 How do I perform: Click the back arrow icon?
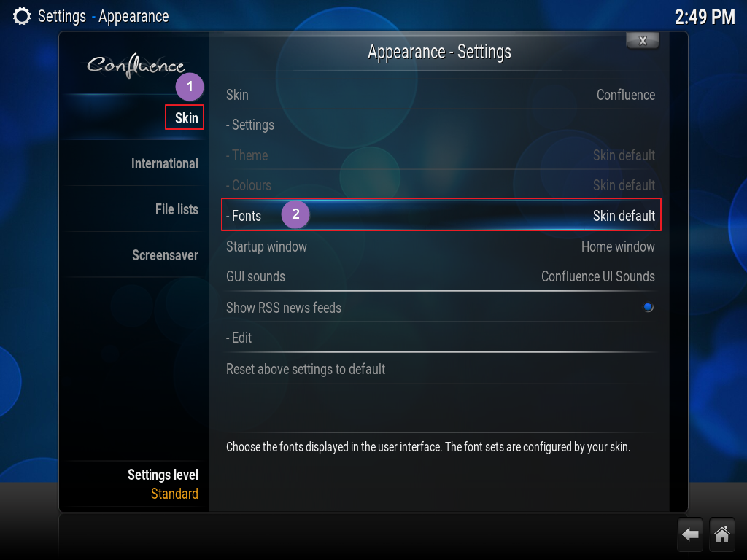[x=690, y=534]
